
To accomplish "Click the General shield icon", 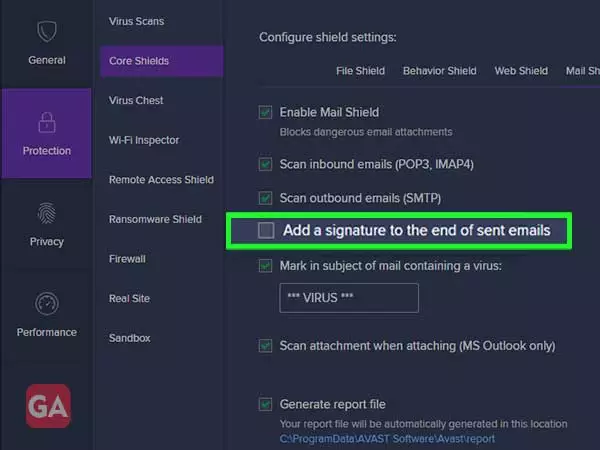I will click(47, 31).
